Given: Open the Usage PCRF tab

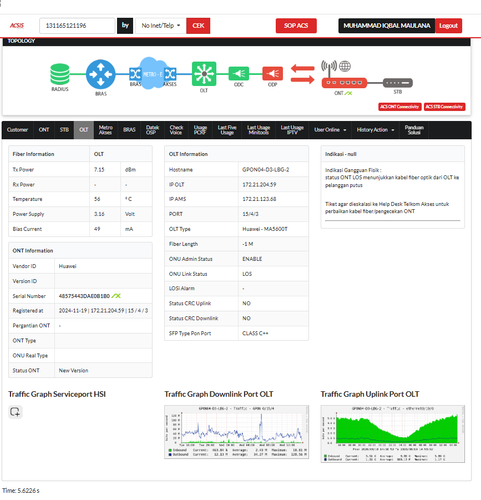Looking at the screenshot, I should pos(200,130).
